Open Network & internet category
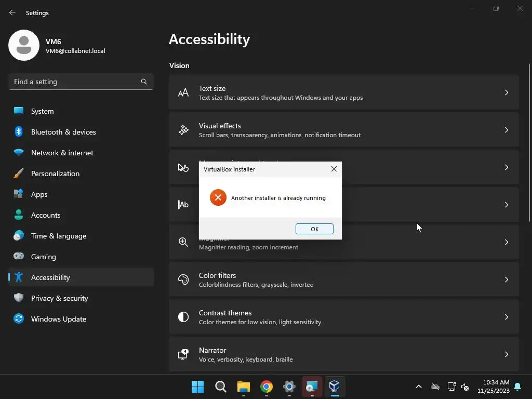This screenshot has width=532, height=399. (x=81, y=153)
